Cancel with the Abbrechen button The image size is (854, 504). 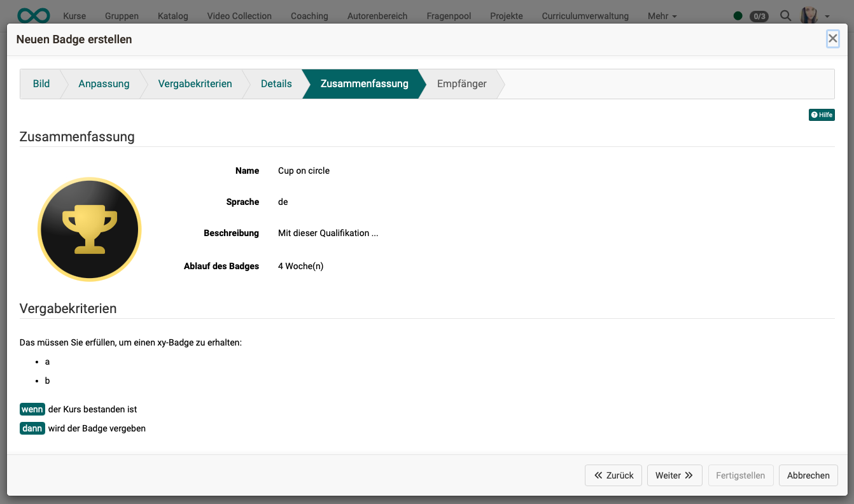click(x=808, y=475)
